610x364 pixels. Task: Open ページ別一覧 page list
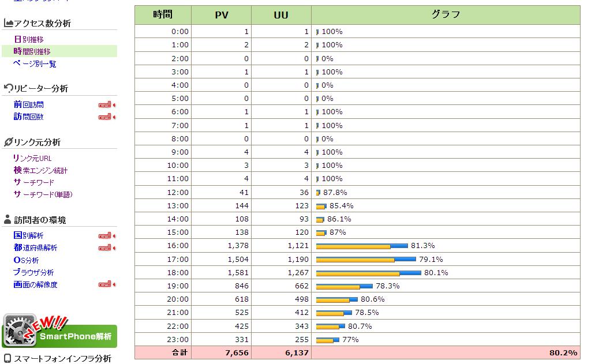(35, 63)
